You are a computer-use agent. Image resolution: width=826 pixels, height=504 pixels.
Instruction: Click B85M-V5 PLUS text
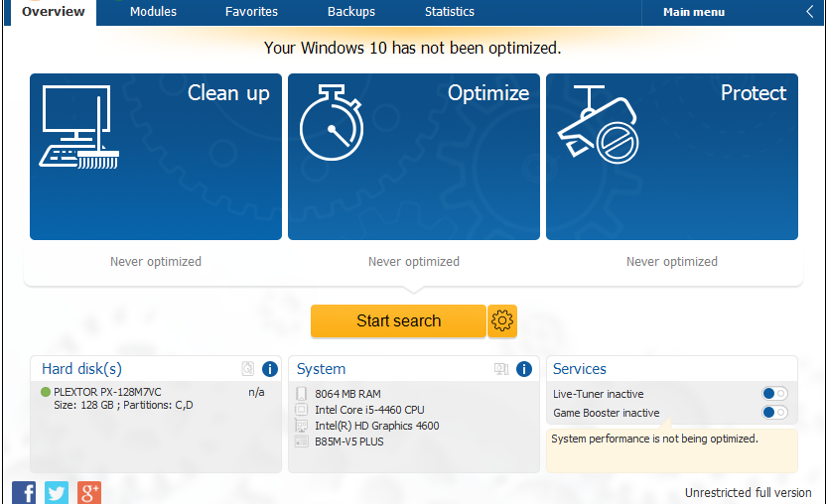(x=349, y=441)
